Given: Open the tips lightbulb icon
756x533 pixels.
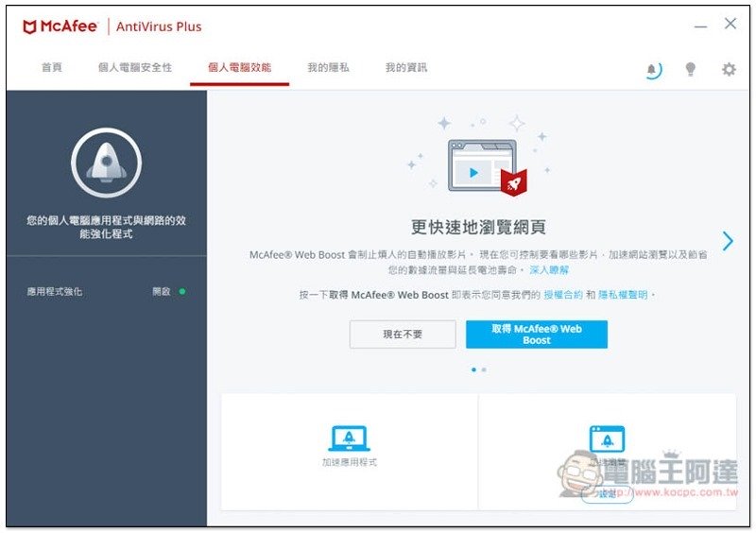Looking at the screenshot, I should coord(691,69).
